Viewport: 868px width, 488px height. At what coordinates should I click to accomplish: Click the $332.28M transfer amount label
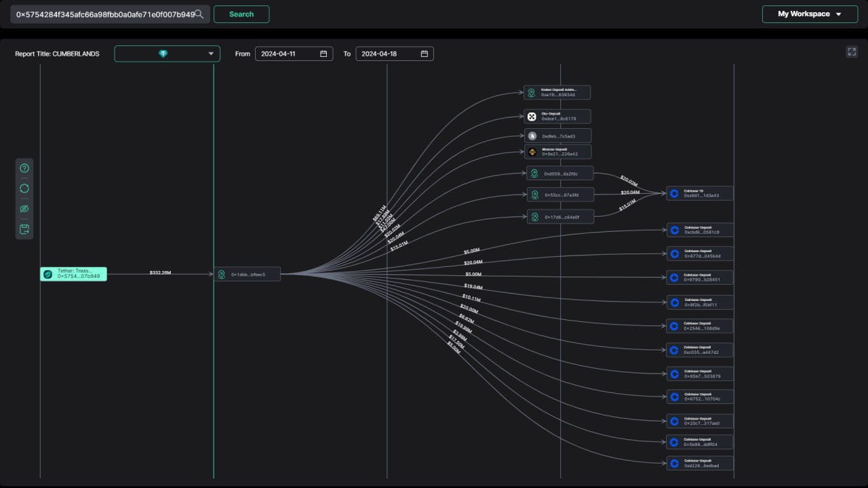[x=160, y=272]
